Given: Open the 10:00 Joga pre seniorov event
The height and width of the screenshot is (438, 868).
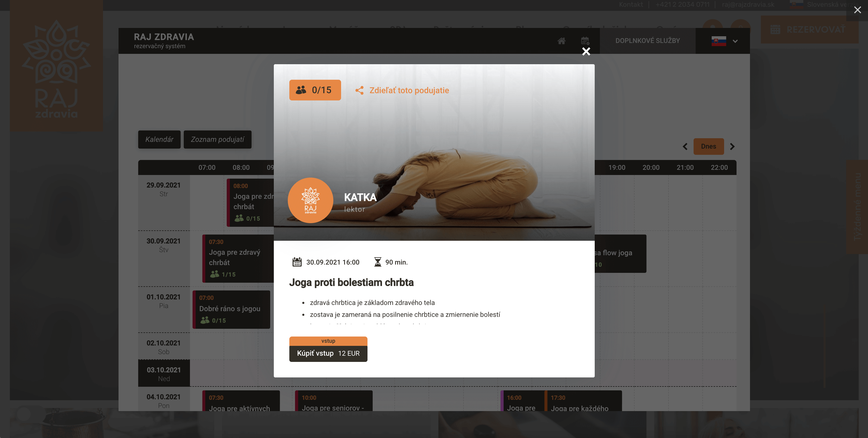Looking at the screenshot, I should pos(334,401).
